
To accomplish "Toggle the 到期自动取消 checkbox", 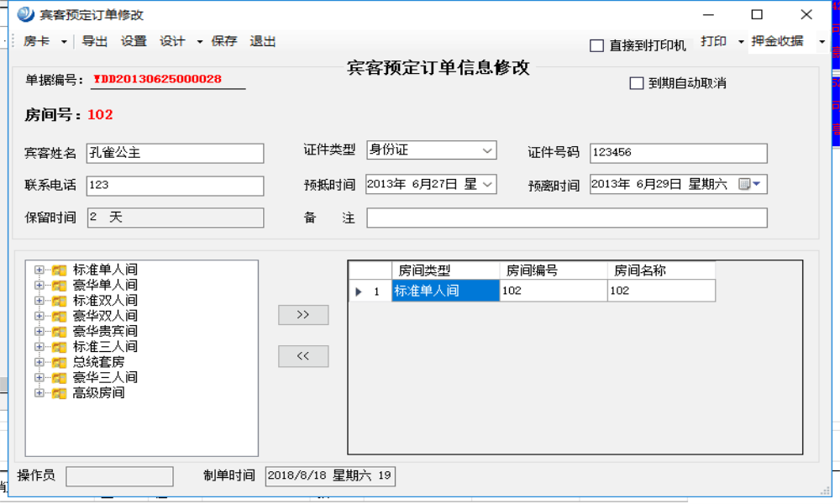I will [637, 83].
